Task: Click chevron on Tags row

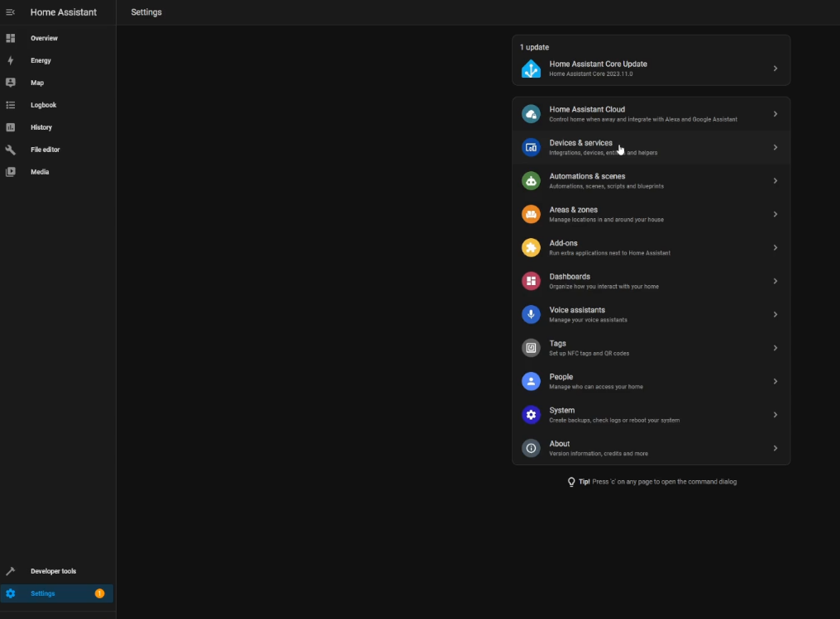Action: 776,348
